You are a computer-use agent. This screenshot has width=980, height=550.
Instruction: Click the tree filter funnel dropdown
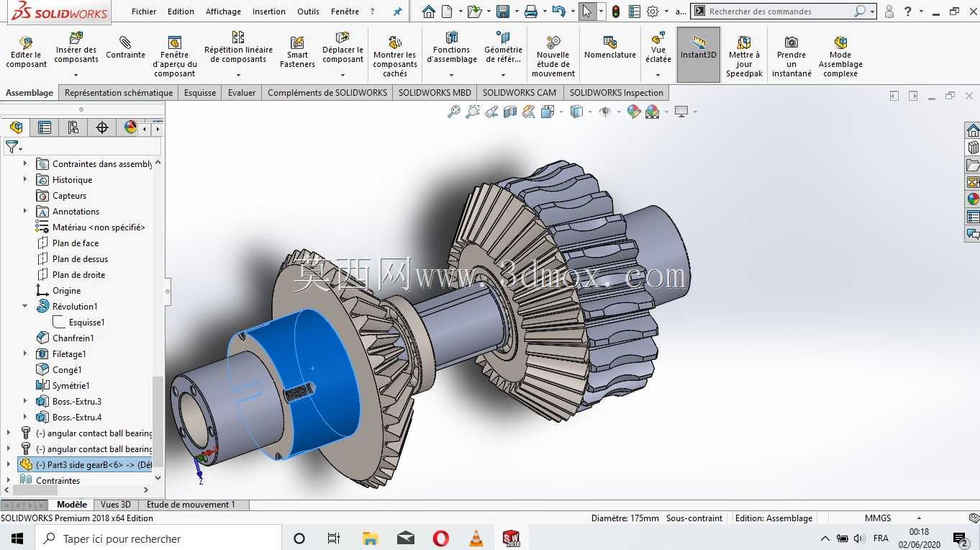tap(14, 147)
